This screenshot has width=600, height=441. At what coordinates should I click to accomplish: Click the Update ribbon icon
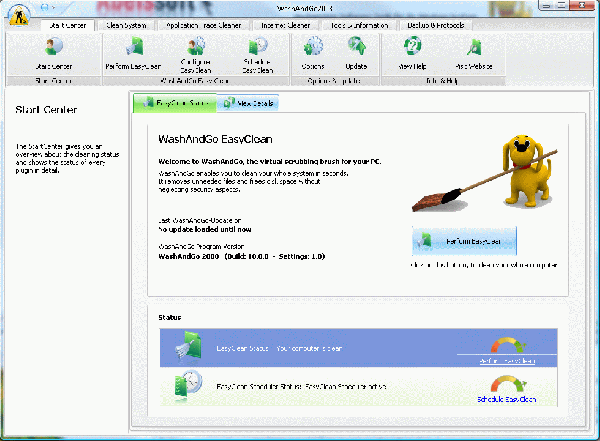tap(356, 54)
